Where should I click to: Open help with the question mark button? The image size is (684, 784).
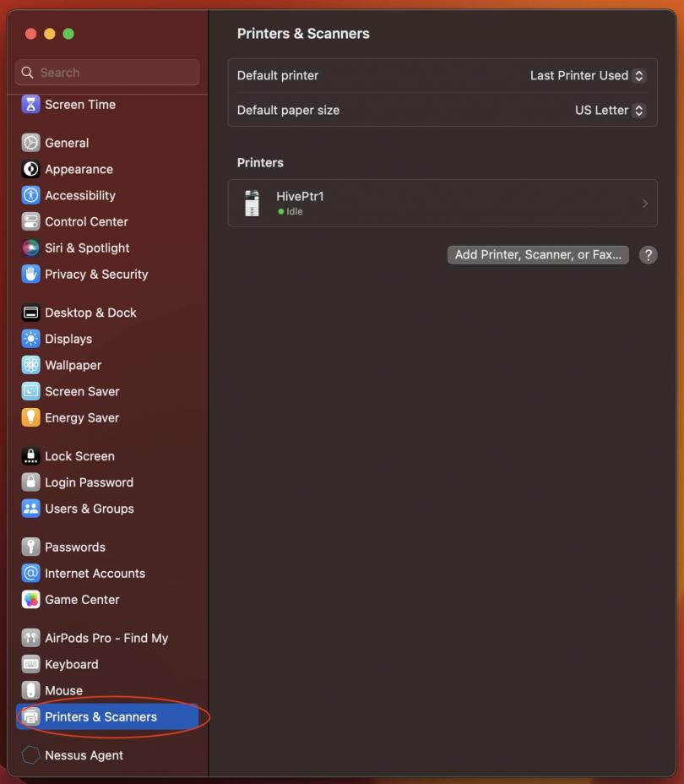pos(648,255)
